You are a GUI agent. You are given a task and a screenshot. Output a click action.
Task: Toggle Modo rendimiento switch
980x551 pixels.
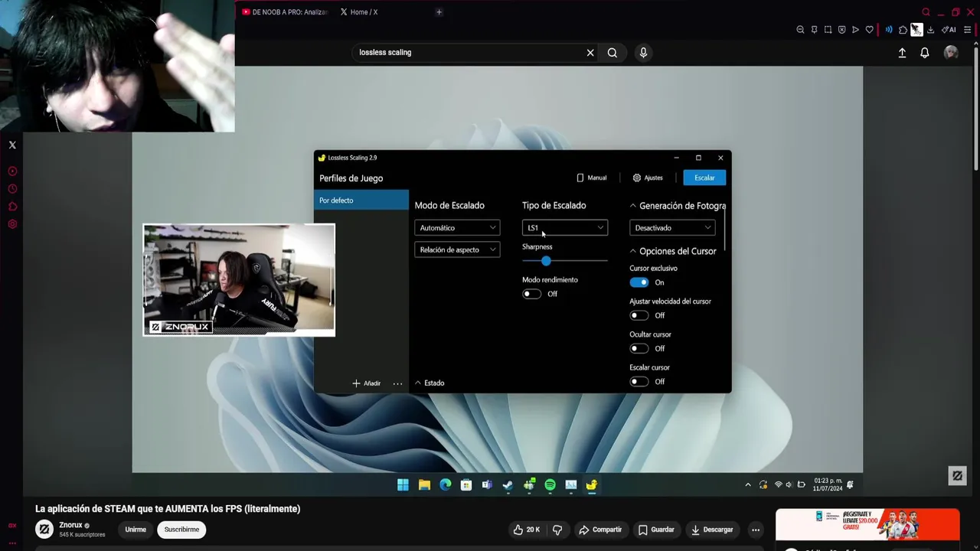pyautogui.click(x=531, y=294)
